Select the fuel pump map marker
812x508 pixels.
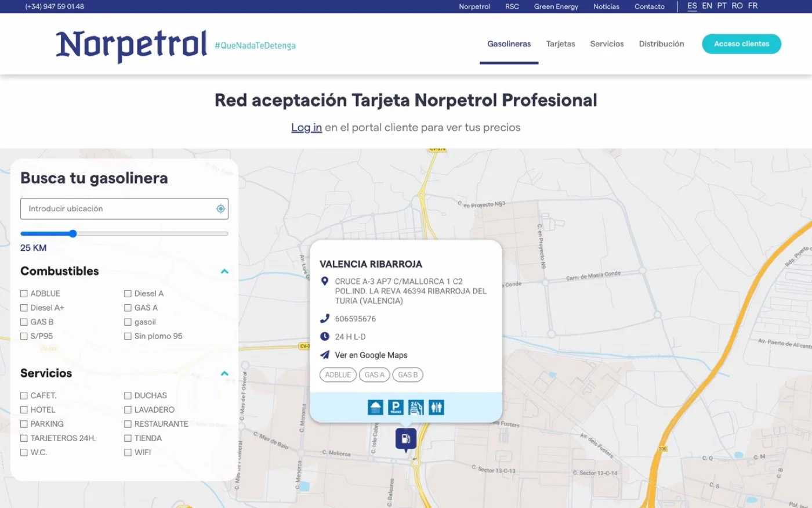[406, 439]
